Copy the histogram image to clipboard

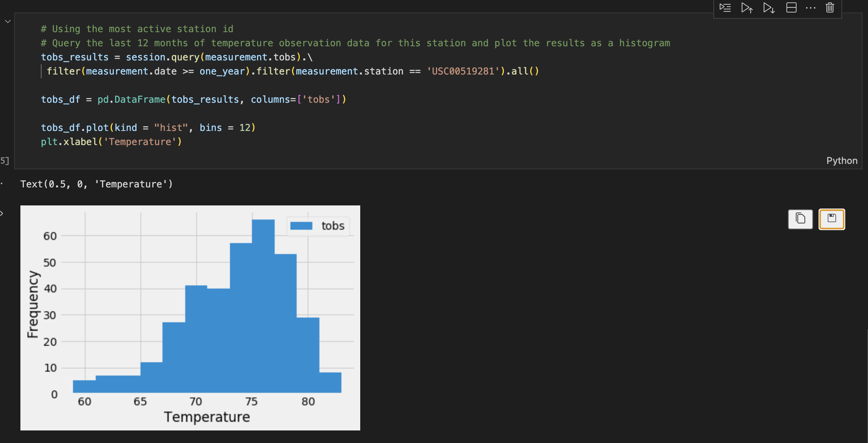tap(800, 219)
